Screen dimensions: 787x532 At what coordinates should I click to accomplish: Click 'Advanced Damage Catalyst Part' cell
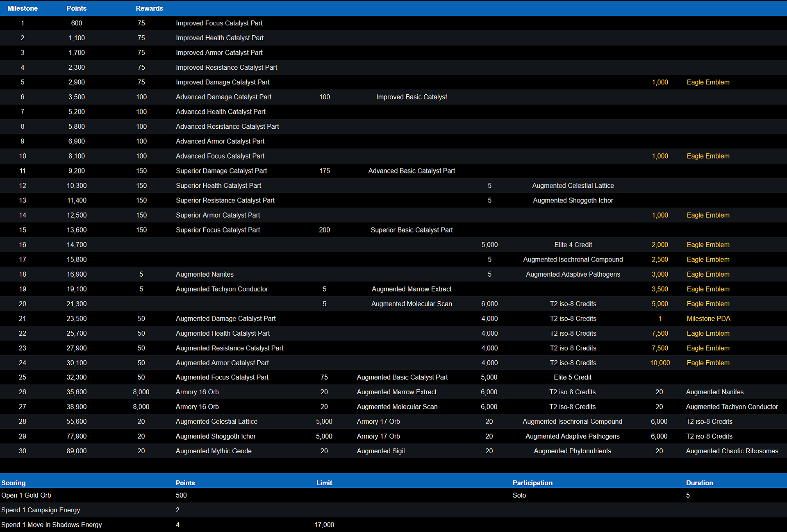click(x=224, y=97)
